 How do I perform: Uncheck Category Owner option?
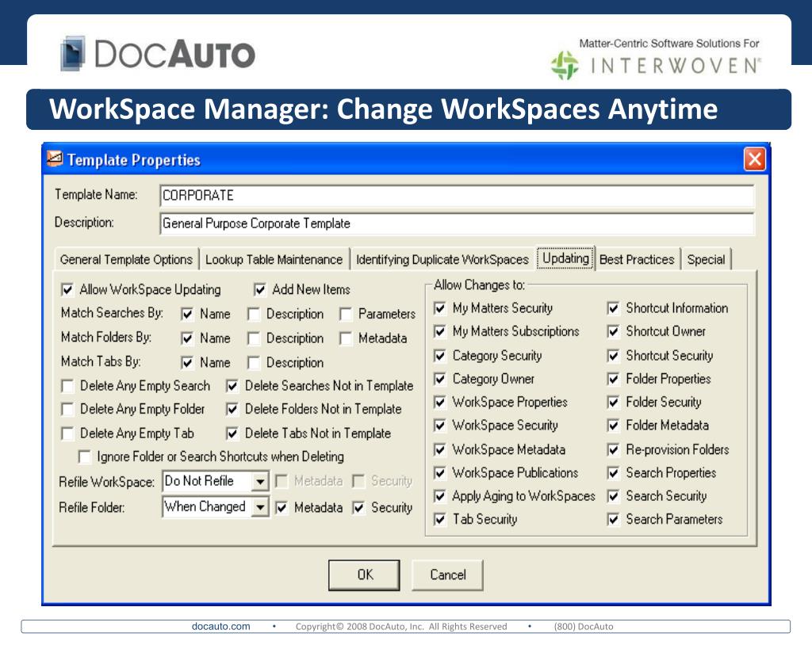(439, 379)
